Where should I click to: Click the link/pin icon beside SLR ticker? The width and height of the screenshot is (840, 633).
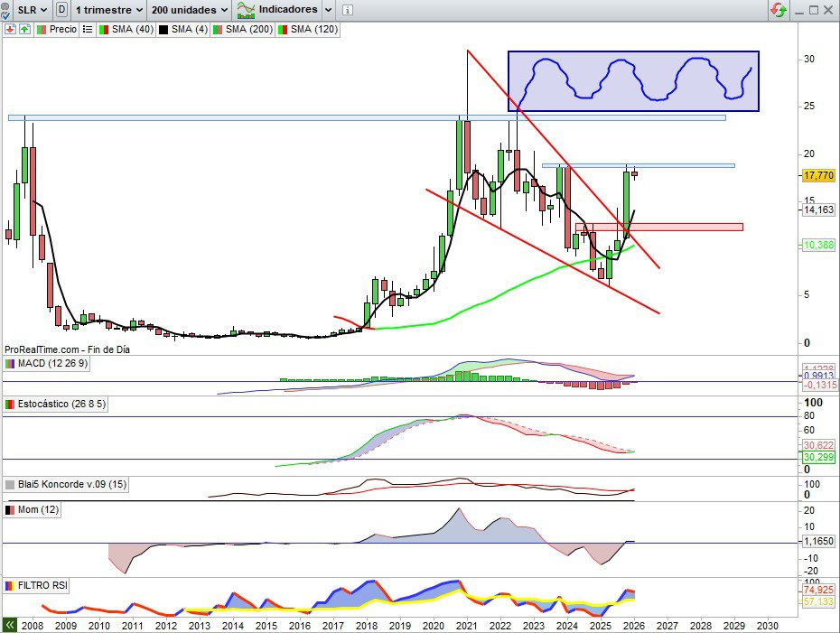point(10,10)
